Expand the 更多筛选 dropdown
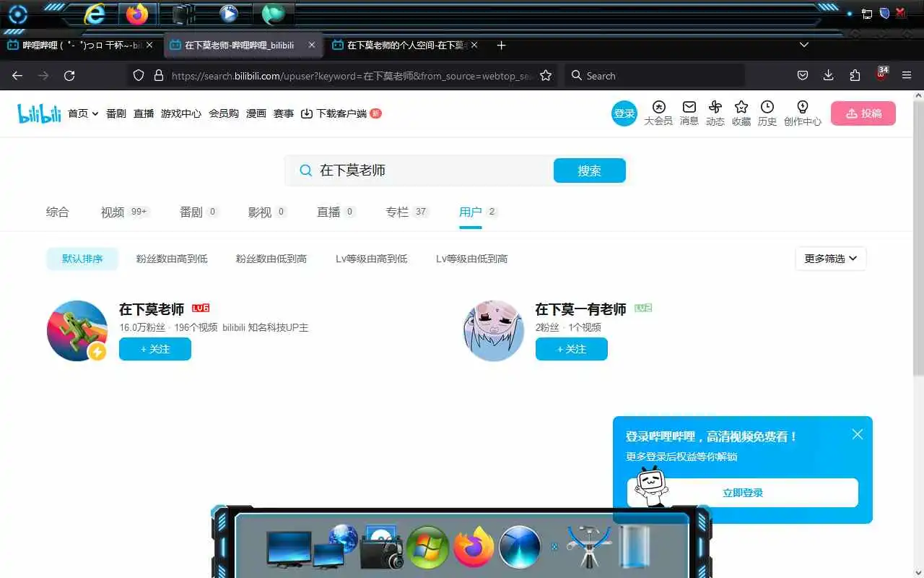This screenshot has height=578, width=924. tap(831, 259)
